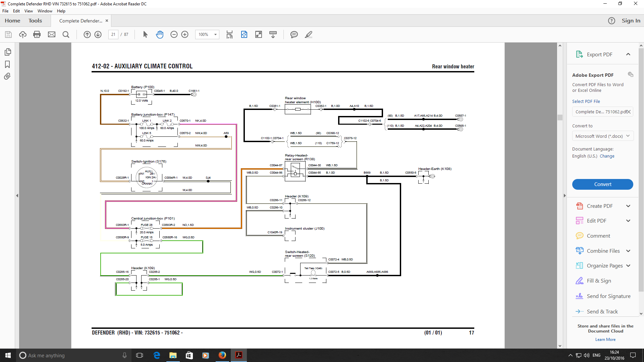Open the zoom level 100% dropdown
The height and width of the screenshot is (362, 644).
pyautogui.click(x=215, y=35)
